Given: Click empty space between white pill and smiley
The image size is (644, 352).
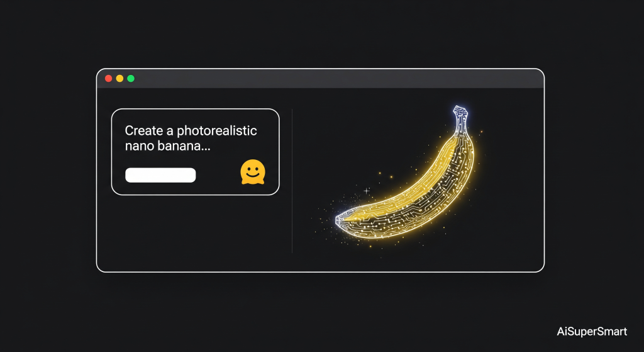Looking at the screenshot, I should pyautogui.click(x=218, y=175).
